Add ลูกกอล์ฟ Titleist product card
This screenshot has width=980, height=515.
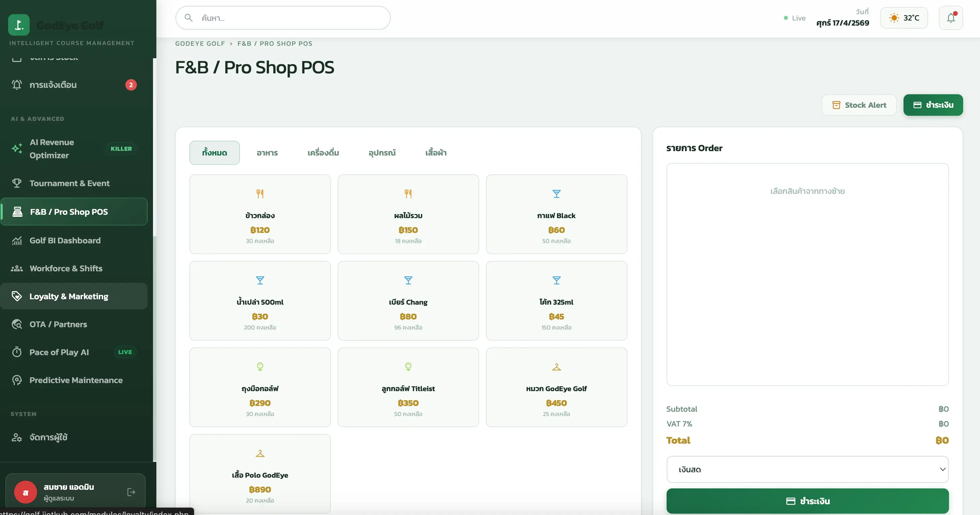408,387
